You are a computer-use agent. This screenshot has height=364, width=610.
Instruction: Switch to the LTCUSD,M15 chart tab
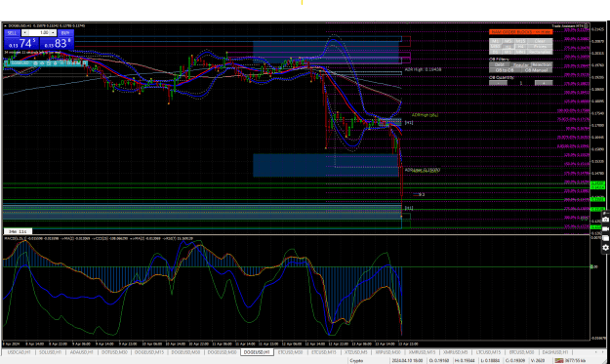pos(488,352)
